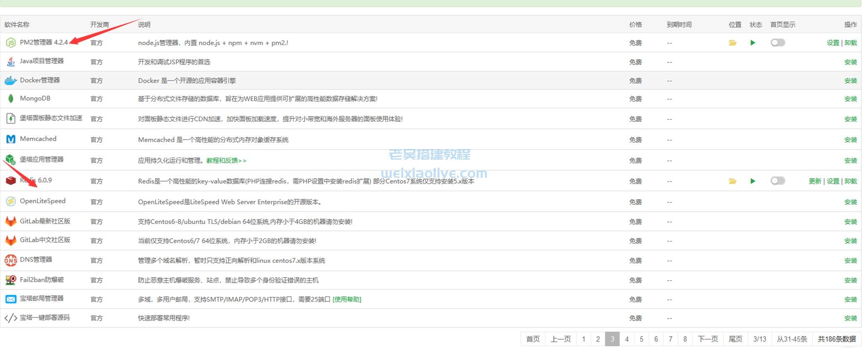Viewport: 868px width, 348px height.
Task: Go to page 2
Action: [598, 339]
